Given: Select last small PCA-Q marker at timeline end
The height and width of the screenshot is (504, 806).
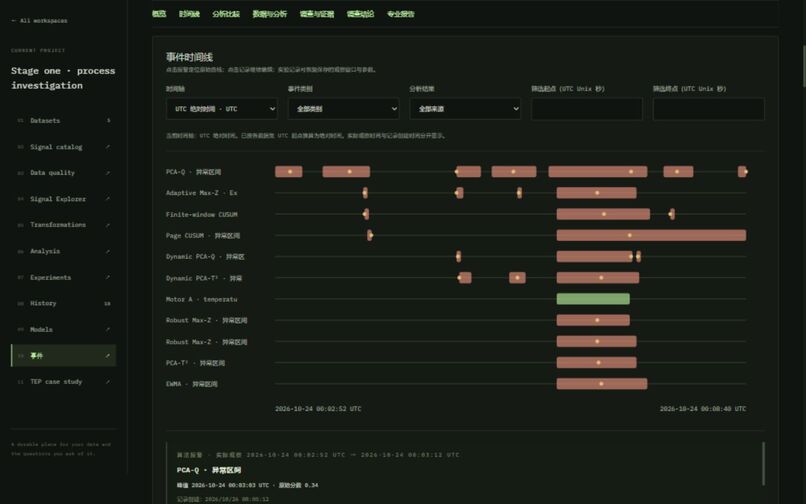Looking at the screenshot, I should point(742,172).
